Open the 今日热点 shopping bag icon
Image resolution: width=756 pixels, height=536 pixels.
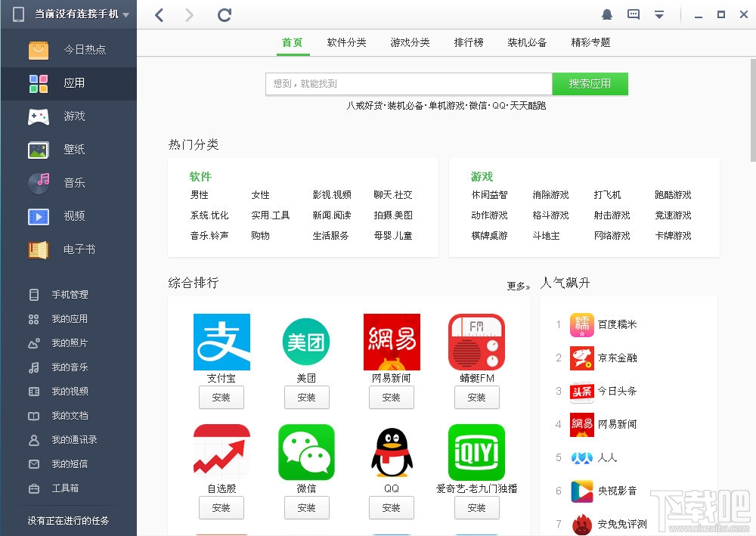[39, 50]
